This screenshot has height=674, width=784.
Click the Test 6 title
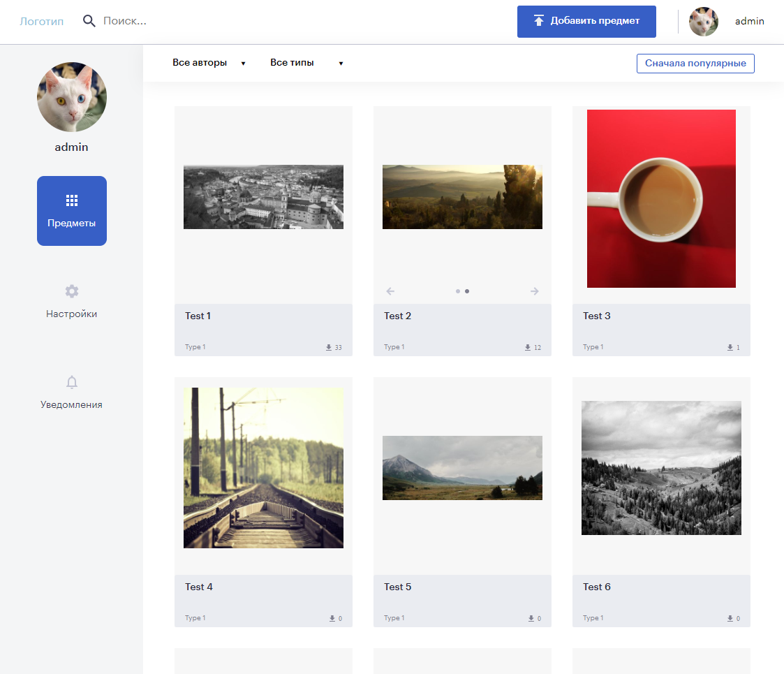(596, 587)
